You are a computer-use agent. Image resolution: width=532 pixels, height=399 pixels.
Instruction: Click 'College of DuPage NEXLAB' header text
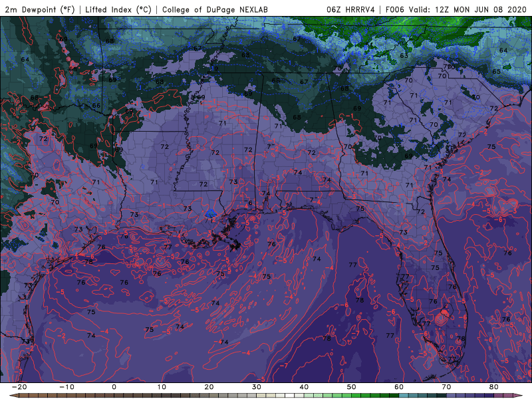tap(215, 9)
